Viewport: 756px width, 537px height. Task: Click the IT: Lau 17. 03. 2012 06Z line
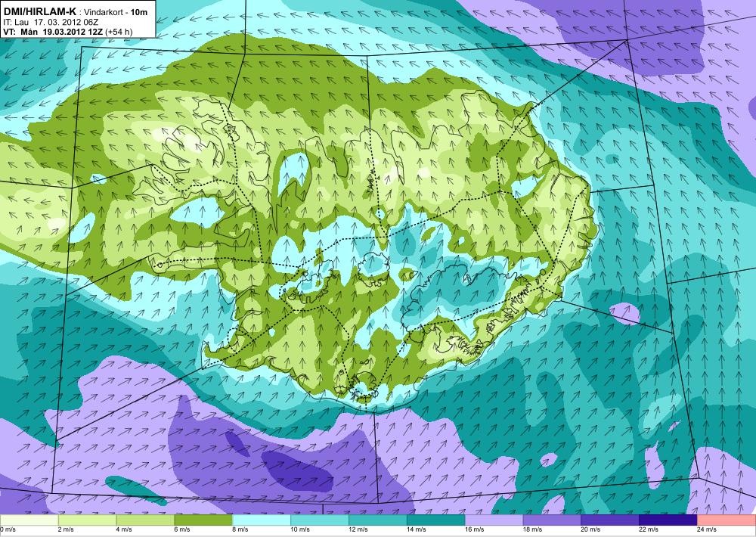[x=51, y=22]
